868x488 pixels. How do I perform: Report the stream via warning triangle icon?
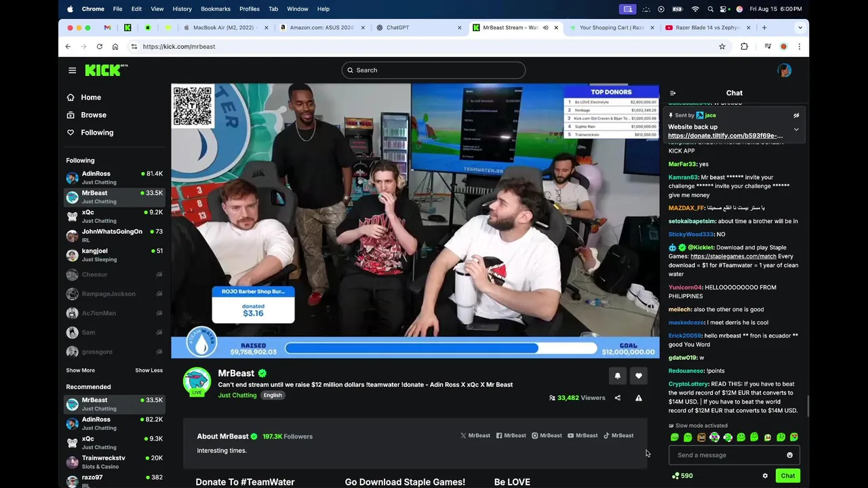click(x=639, y=398)
